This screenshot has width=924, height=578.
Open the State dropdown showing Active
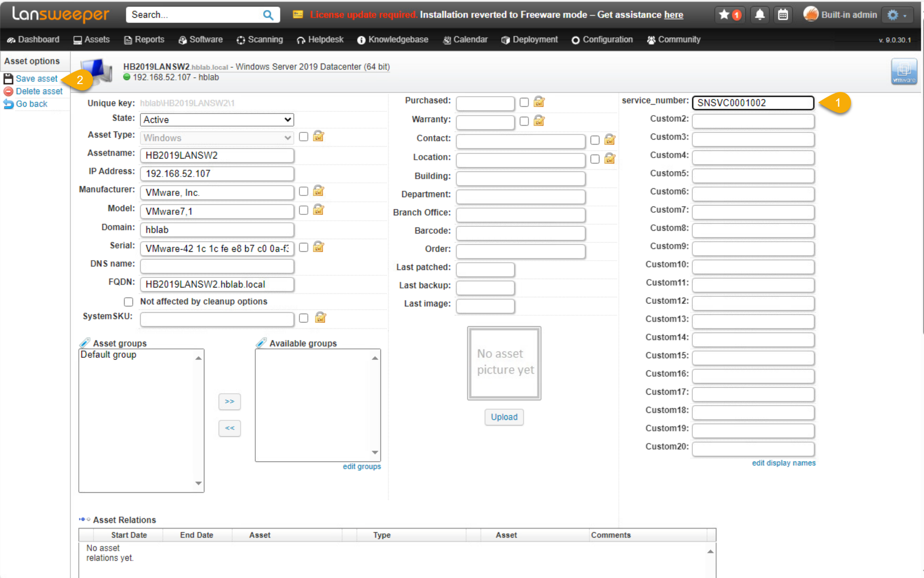tap(217, 120)
